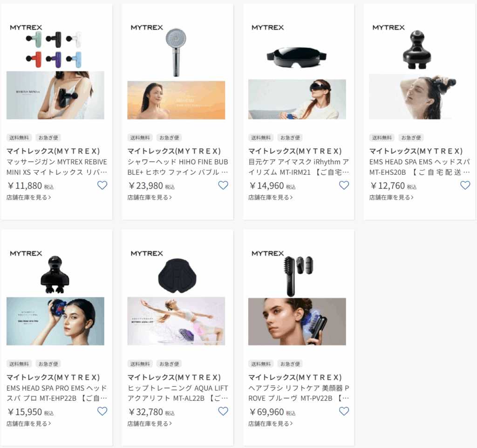This screenshot has height=448, width=477.
Task: Toggle heart on EMS HEAD SPA PRO item
Action: point(102,412)
